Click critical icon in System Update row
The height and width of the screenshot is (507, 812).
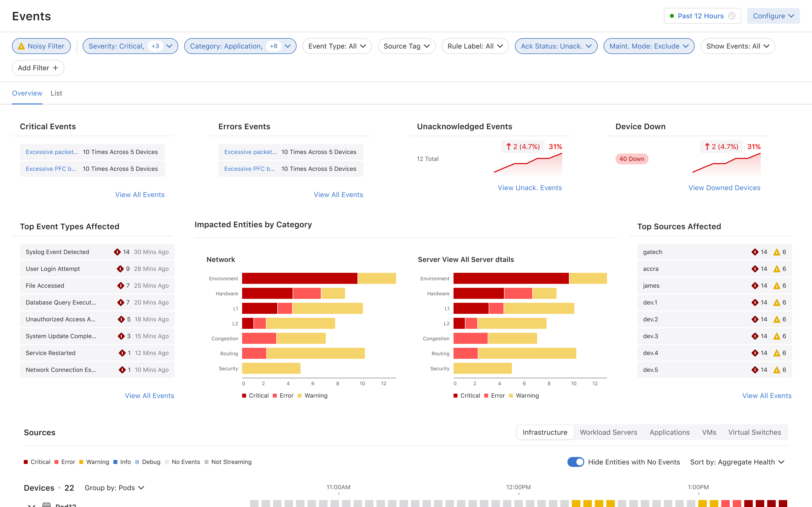coord(121,336)
